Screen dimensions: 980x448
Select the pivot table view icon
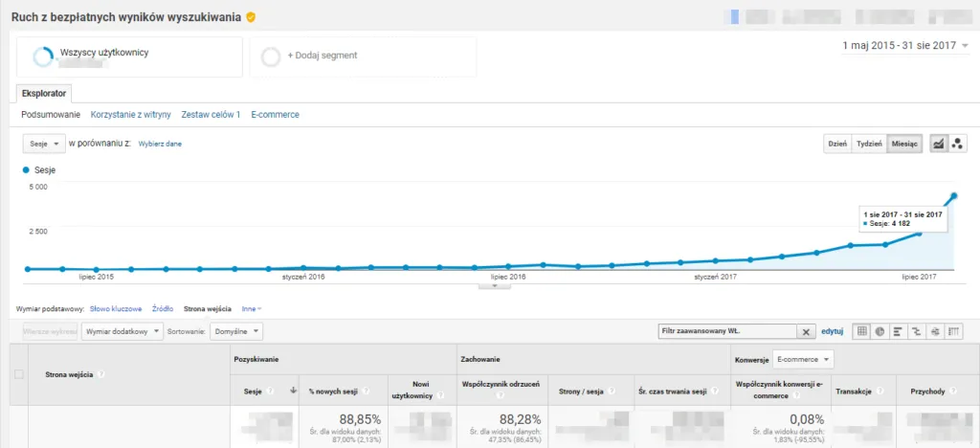tap(953, 331)
